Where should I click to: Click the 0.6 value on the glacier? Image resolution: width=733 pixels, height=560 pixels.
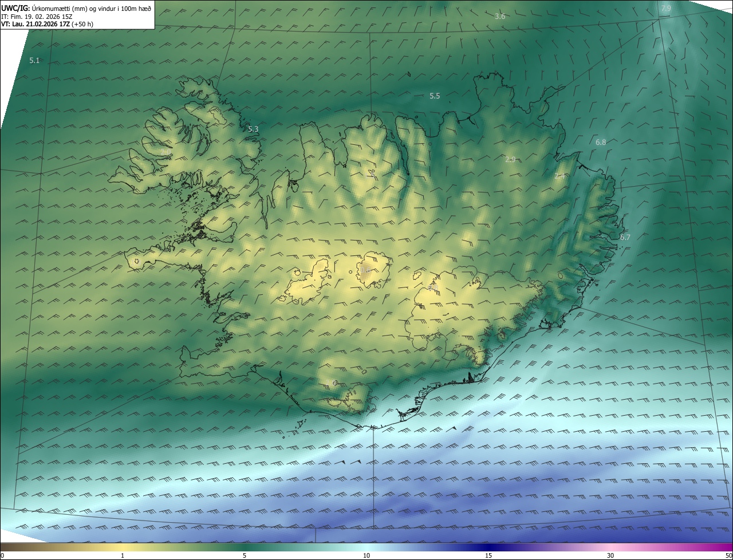[366, 269]
